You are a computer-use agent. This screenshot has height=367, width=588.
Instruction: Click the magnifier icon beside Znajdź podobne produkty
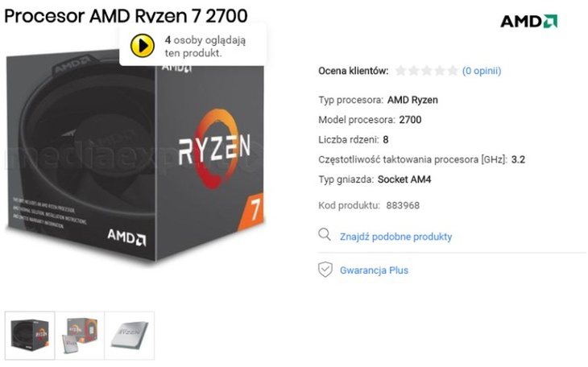tap(325, 235)
